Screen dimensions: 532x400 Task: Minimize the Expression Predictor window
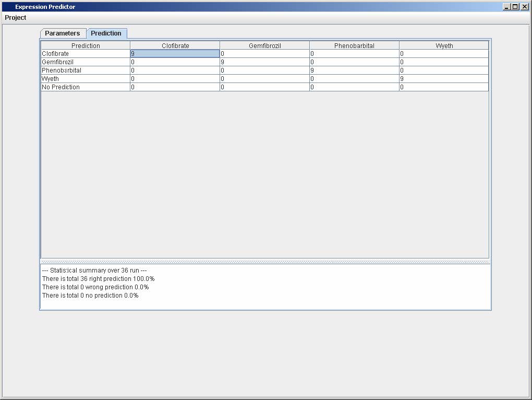coord(506,7)
